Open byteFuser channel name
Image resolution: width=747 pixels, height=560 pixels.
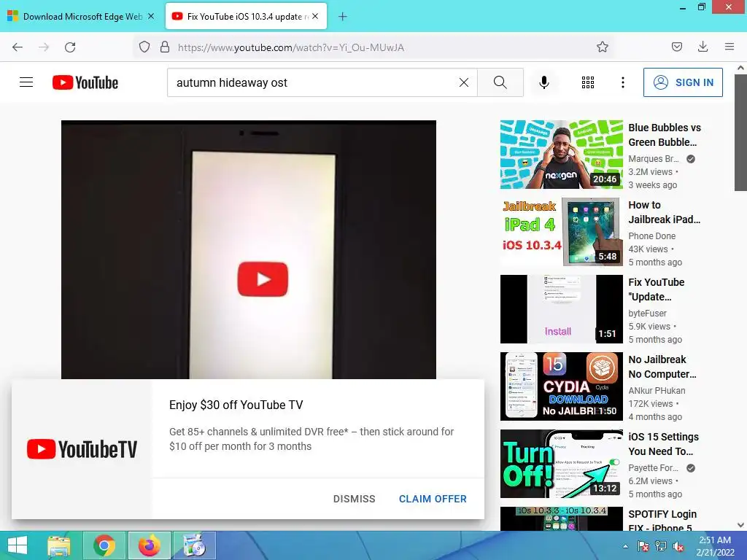pos(648,314)
